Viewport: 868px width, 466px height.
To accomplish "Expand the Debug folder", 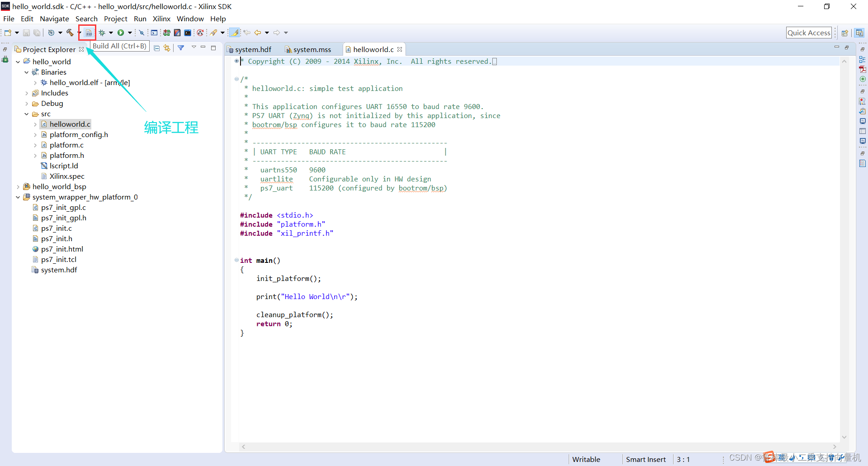I will (x=27, y=104).
